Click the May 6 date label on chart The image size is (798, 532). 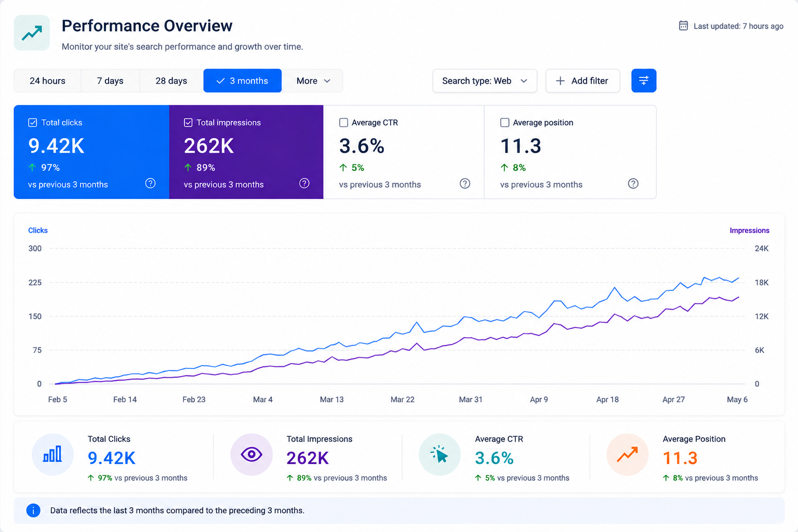pyautogui.click(x=737, y=400)
